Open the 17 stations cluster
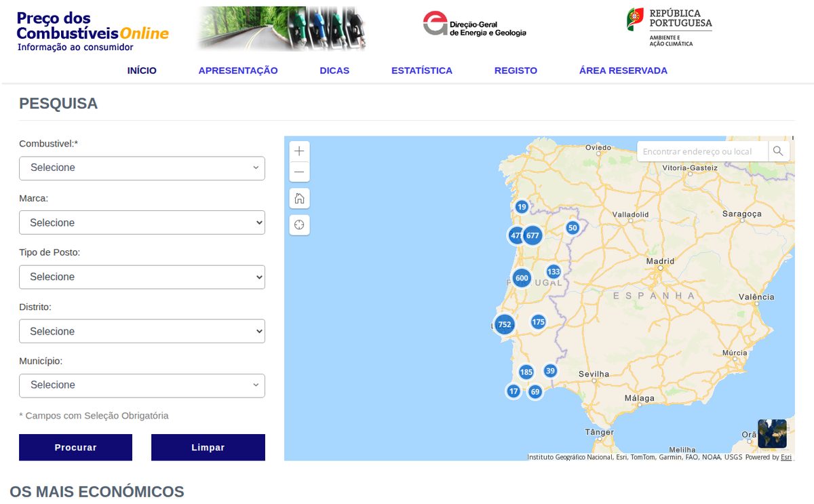This screenshot has height=504, width=814. point(513,391)
